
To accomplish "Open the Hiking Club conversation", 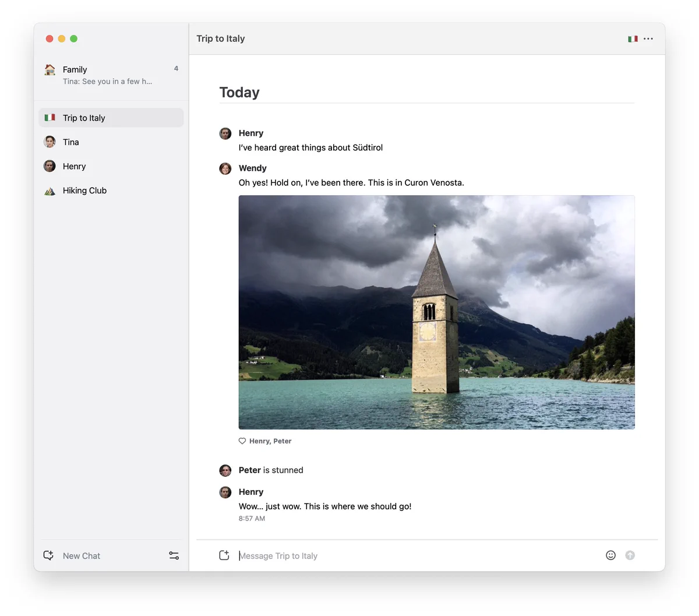I will [111, 191].
